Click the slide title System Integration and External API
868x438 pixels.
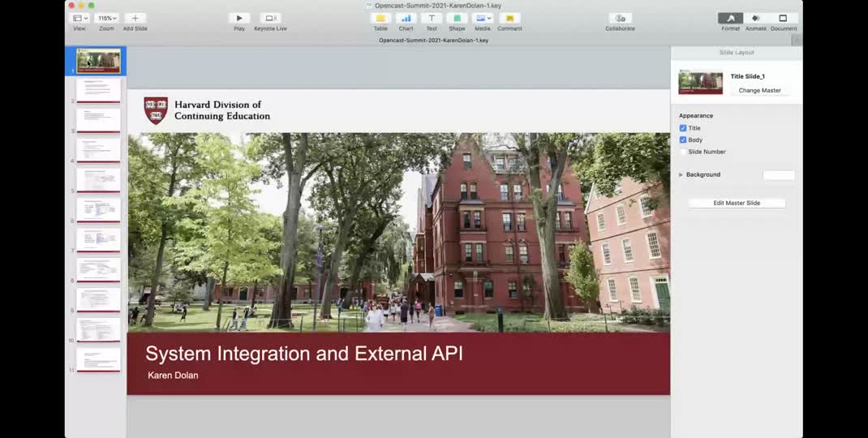pos(304,354)
